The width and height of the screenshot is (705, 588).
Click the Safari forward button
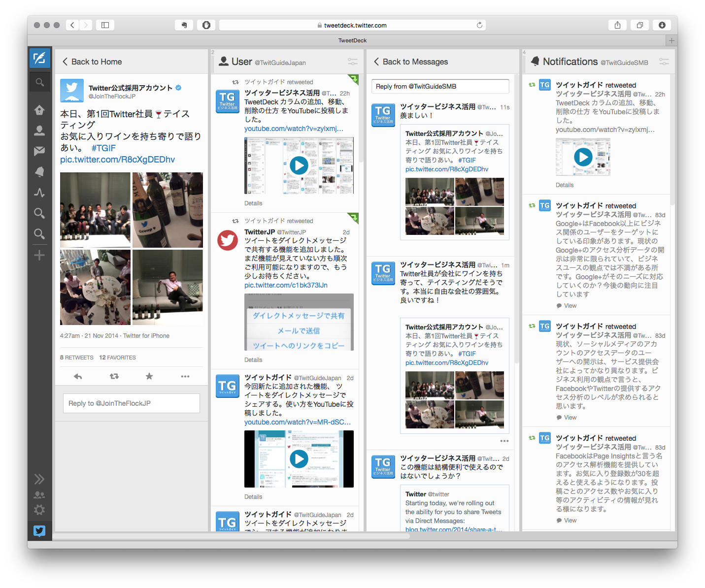point(86,25)
